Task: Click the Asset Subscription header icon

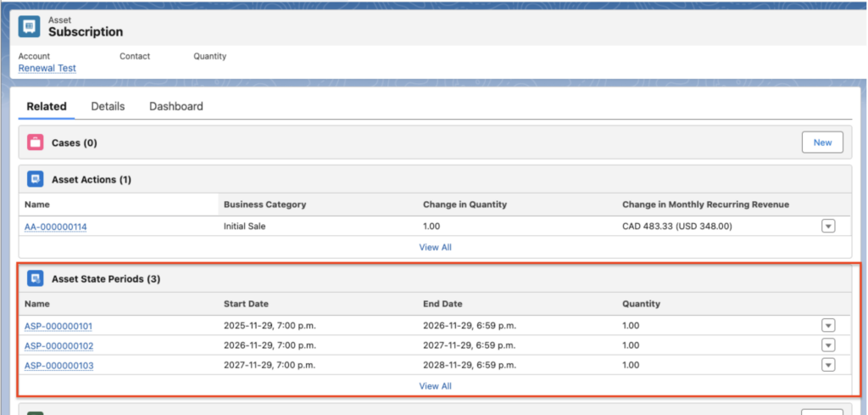Action: pos(29,26)
